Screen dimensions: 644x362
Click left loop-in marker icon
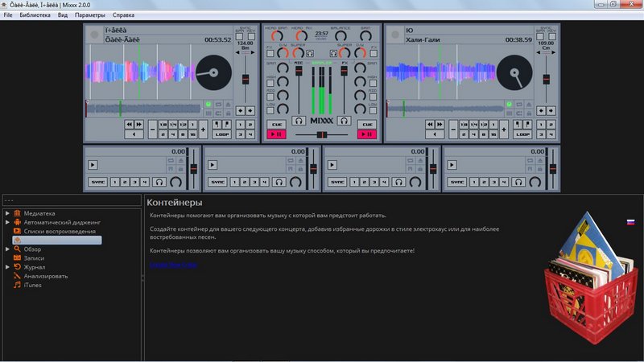click(x=217, y=125)
